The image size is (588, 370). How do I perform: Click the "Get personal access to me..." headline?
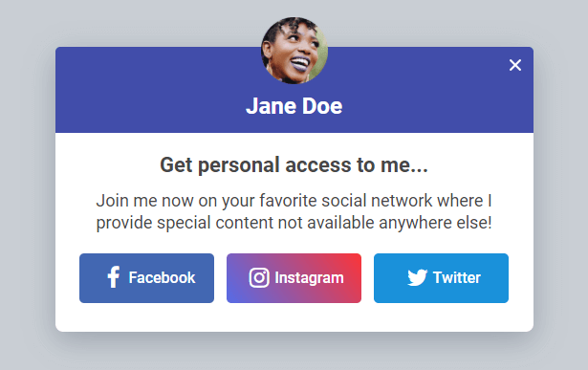tap(294, 165)
